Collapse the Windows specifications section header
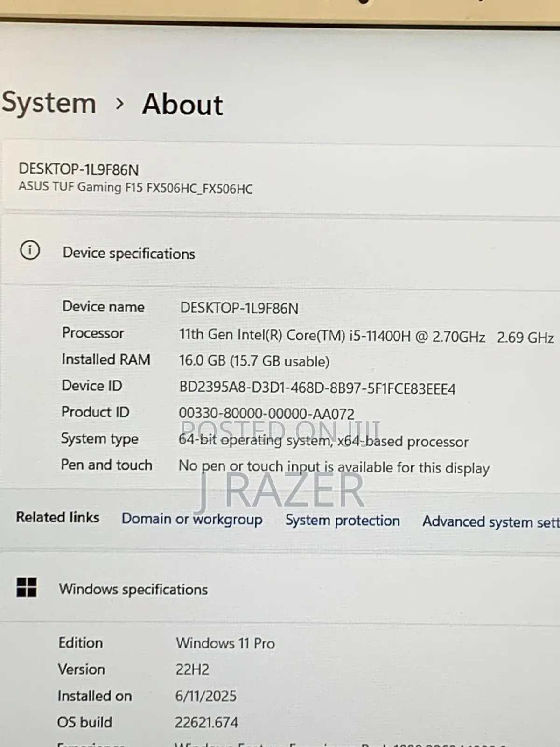 [280, 589]
